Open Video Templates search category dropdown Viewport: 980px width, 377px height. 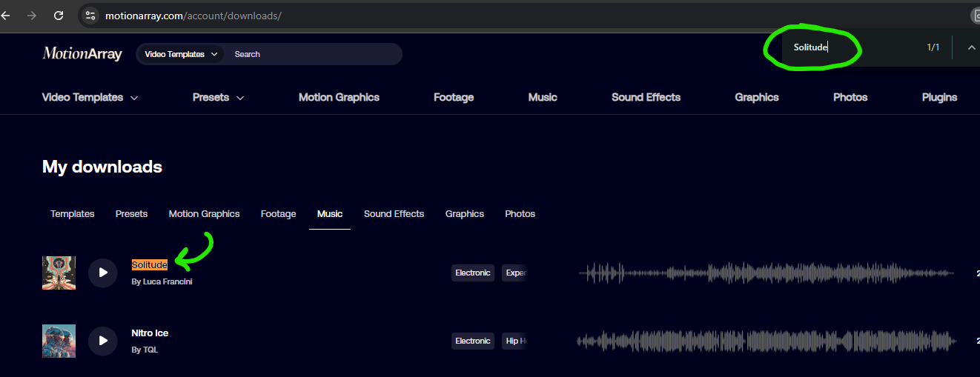[x=181, y=54]
